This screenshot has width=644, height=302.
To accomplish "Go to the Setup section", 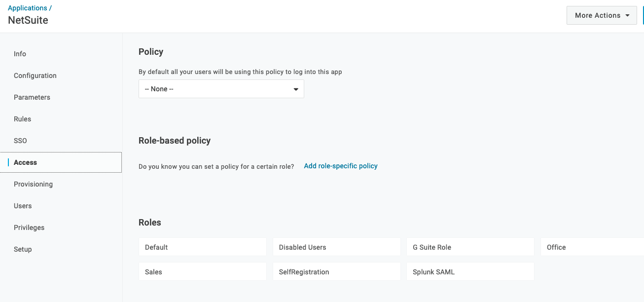I will pyautogui.click(x=23, y=249).
